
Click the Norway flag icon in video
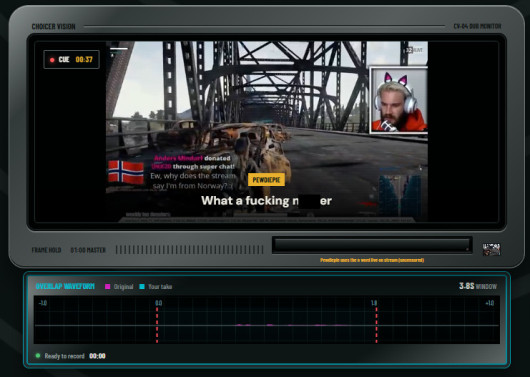(x=126, y=172)
